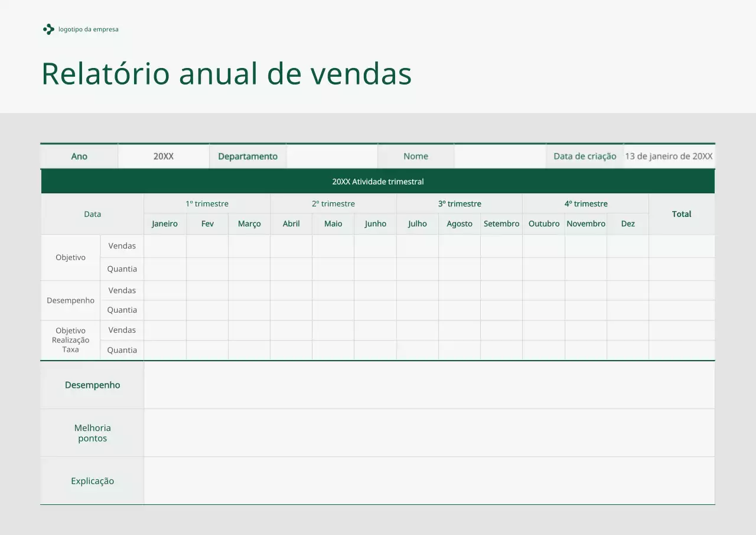Click the 'Relatório anual de vendas' title
Viewport: 756px width, 535px height.
[x=226, y=74]
